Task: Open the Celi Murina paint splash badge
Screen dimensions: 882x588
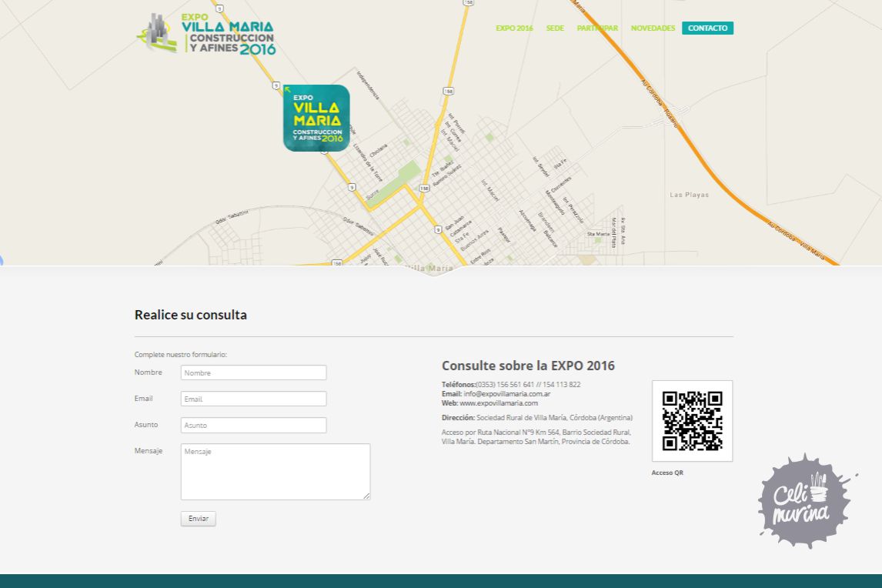Action: pos(804,502)
